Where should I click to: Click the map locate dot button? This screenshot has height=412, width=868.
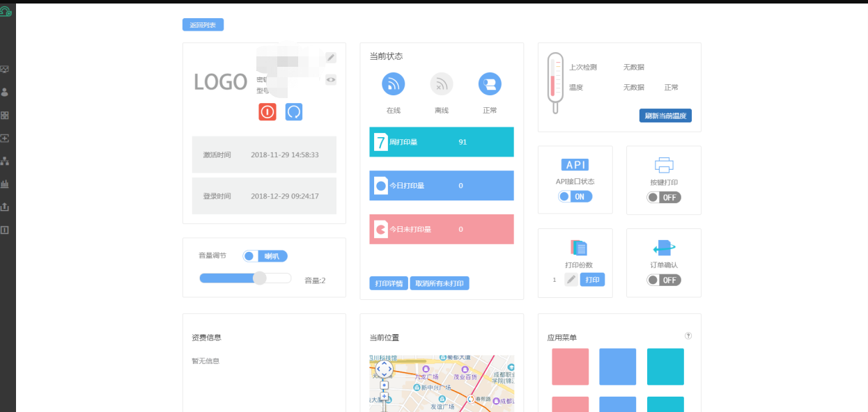pyautogui.click(x=384, y=385)
